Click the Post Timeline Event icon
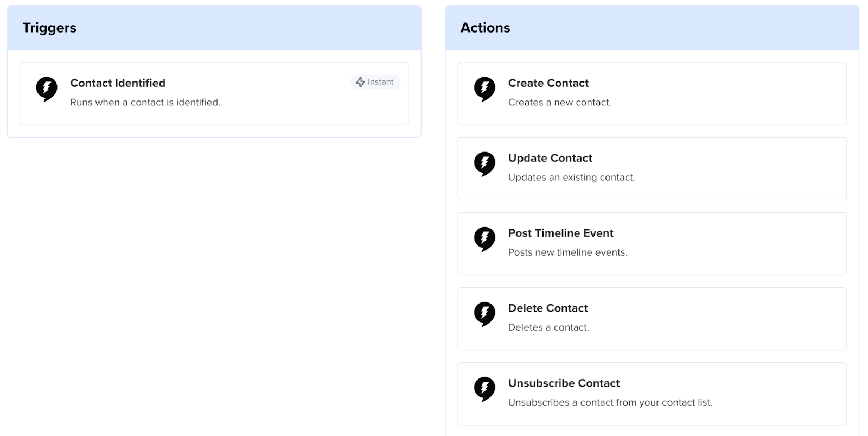The height and width of the screenshot is (436, 868). 484,238
